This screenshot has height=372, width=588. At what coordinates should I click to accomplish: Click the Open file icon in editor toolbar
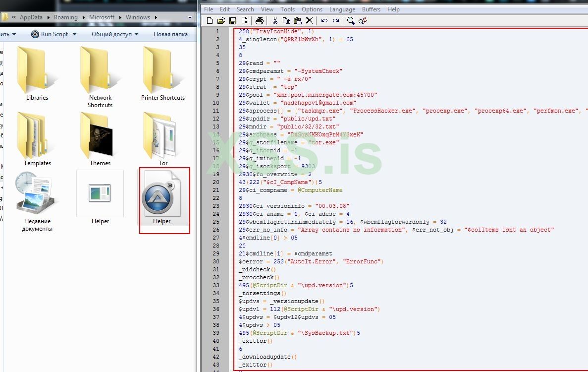pyautogui.click(x=221, y=21)
